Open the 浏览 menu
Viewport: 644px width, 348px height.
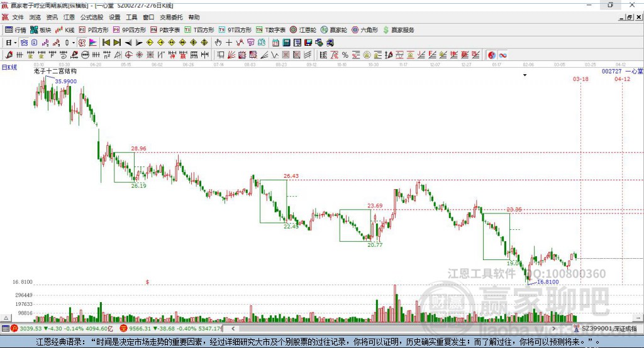click(x=35, y=17)
